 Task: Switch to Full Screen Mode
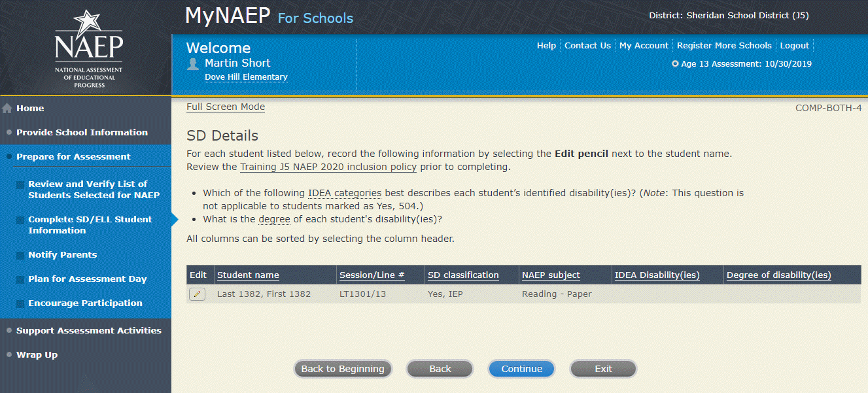pos(226,107)
